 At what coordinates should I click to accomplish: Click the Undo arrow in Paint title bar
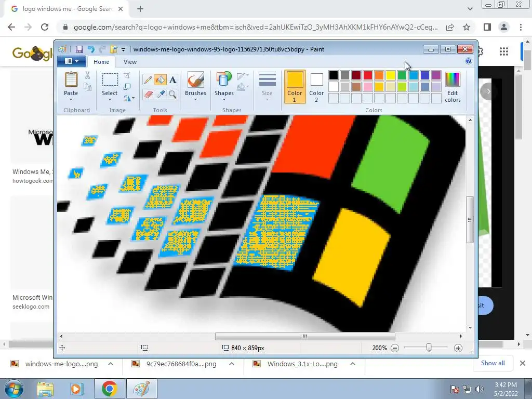pyautogui.click(x=90, y=49)
